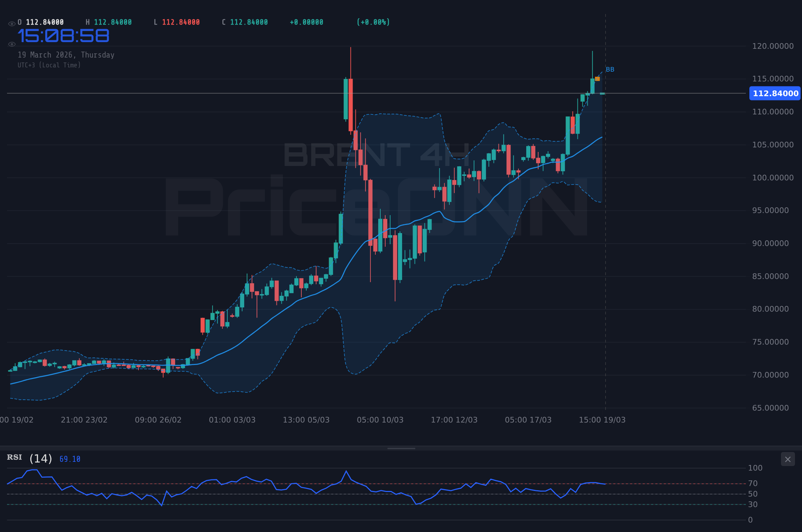This screenshot has height=532, width=802.
Task: Click the date label 19 March 2026, Thursday
Action: pos(66,55)
